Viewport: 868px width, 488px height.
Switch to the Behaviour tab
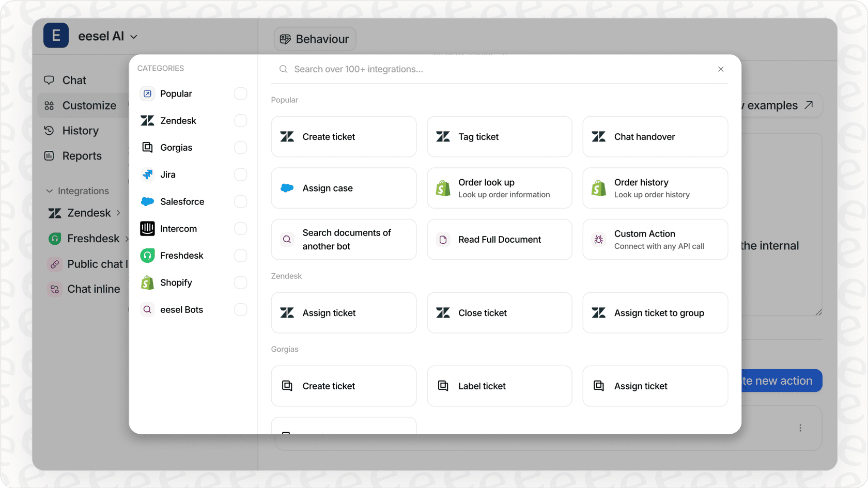(315, 39)
